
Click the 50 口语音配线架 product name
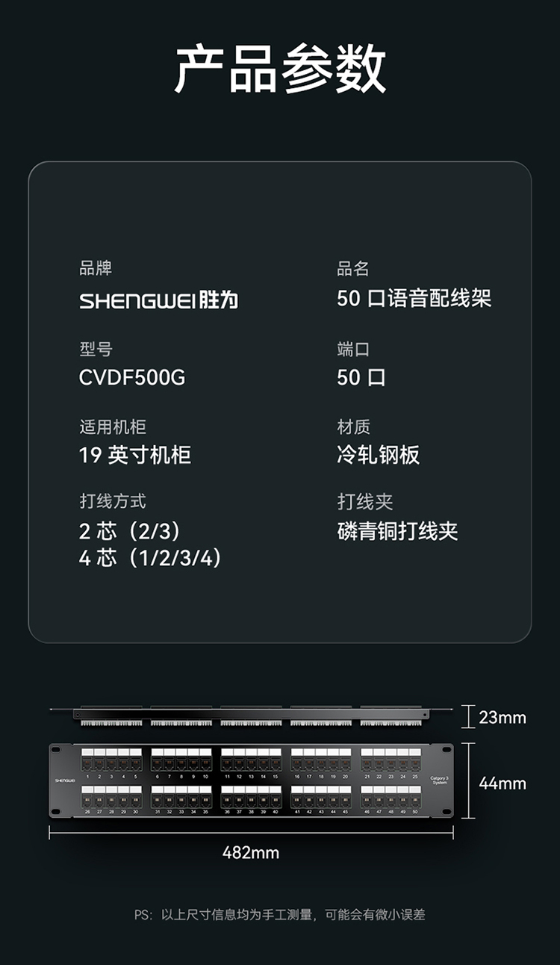[x=414, y=299]
